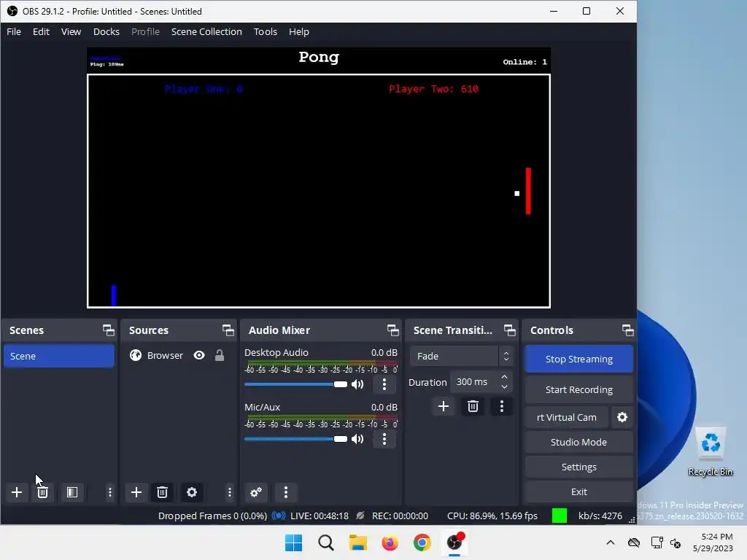Open Virtual Camera settings gear
Screen dimensions: 747x560
622,417
